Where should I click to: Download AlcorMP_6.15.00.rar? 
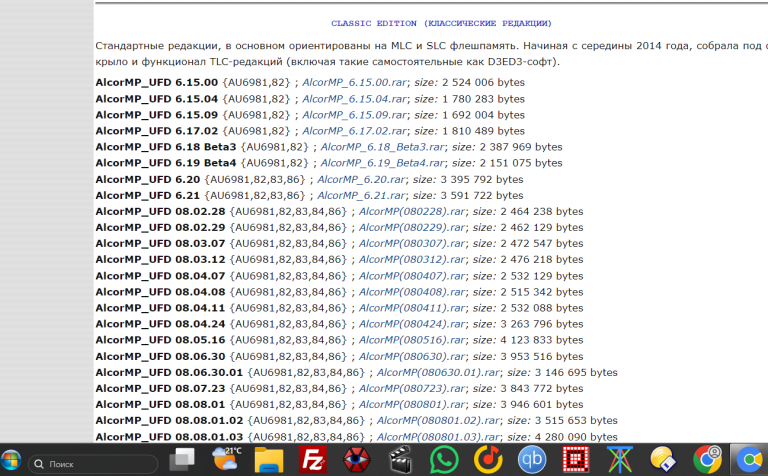tap(355, 82)
